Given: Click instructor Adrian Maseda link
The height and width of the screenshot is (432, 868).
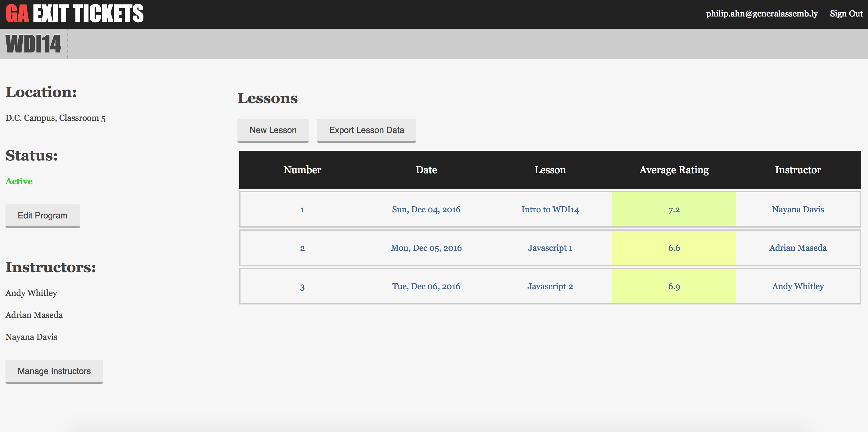Looking at the screenshot, I should click(x=798, y=248).
